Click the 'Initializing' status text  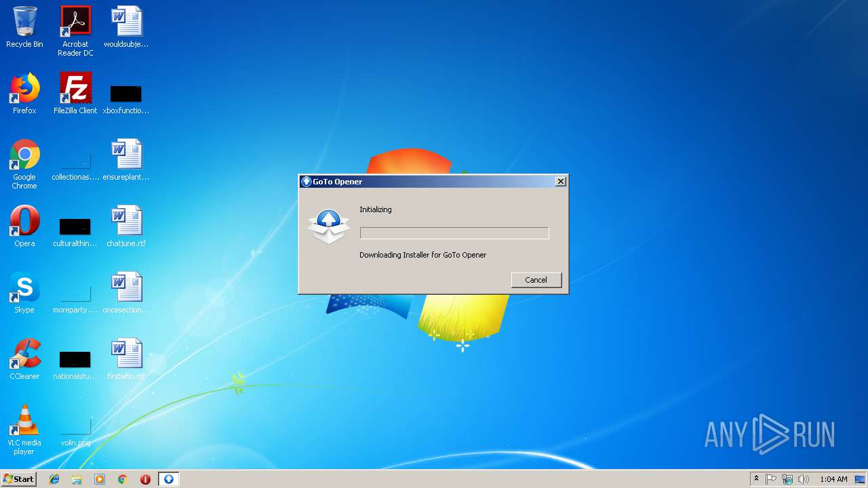(376, 209)
